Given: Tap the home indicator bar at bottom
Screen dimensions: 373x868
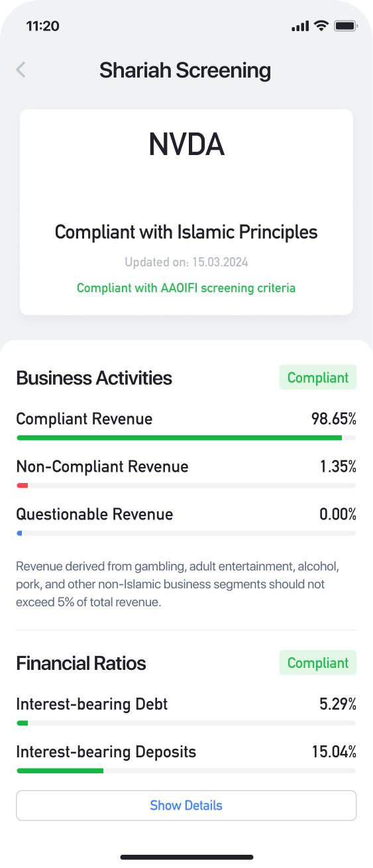Looking at the screenshot, I should pyautogui.click(x=186, y=857).
